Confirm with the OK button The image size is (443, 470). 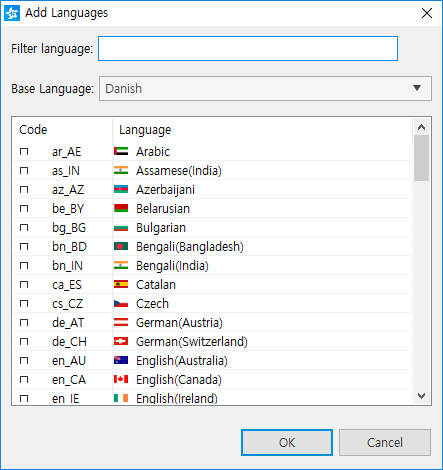tap(287, 442)
